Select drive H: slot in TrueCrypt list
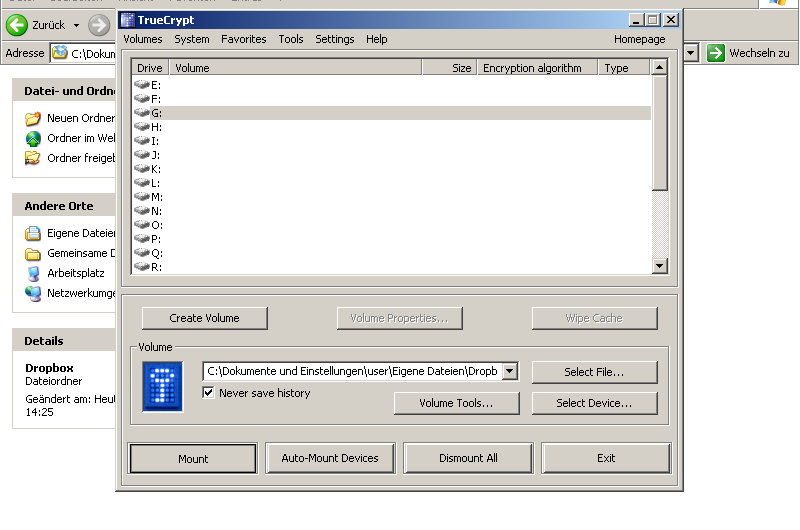 coord(392,127)
